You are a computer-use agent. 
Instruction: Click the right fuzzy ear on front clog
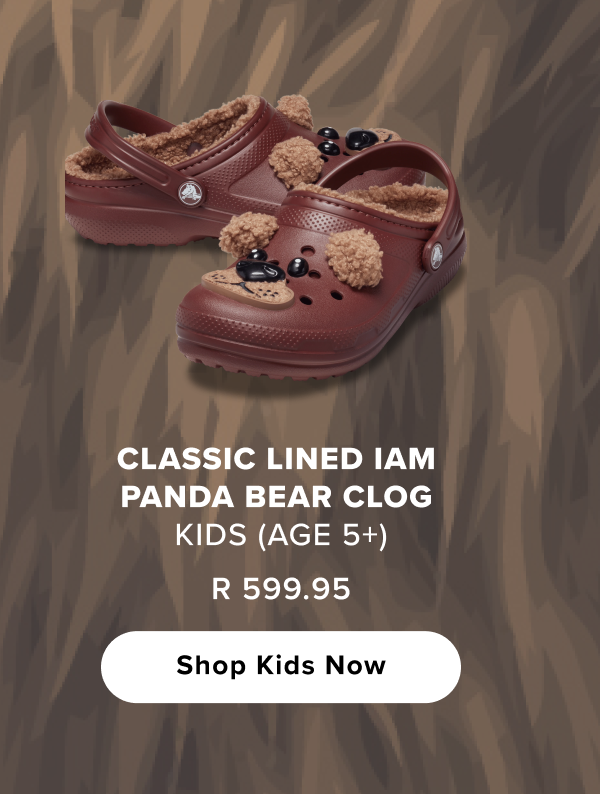[x=354, y=258]
